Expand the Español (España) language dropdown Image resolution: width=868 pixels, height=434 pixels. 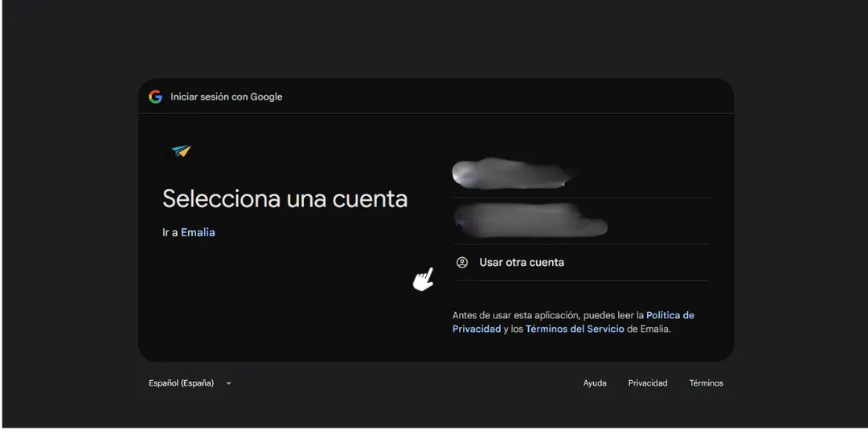(190, 383)
